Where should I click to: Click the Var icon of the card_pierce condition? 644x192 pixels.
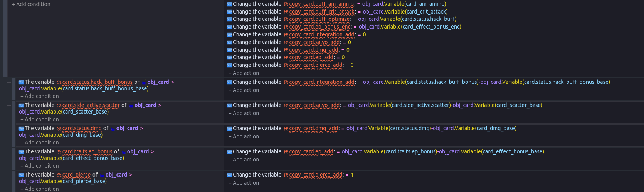[21, 175]
